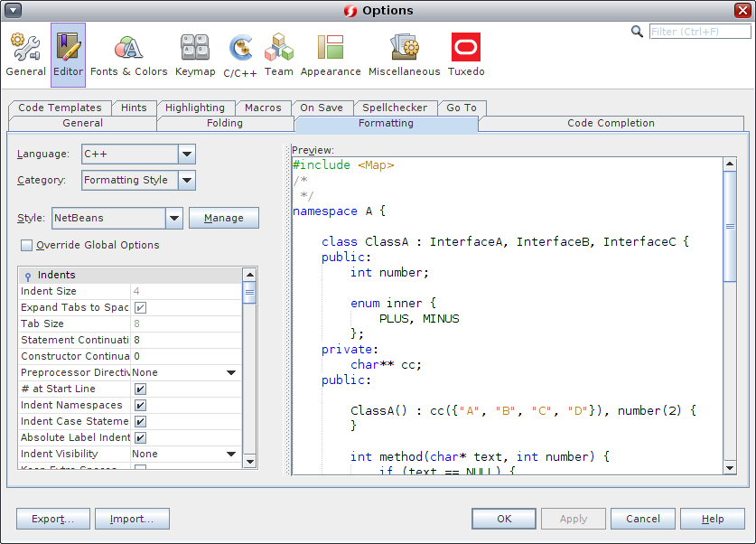Viewport: 756px width, 544px height.
Task: Click the Statement Continuation Indent value 8
Action: coord(186,340)
